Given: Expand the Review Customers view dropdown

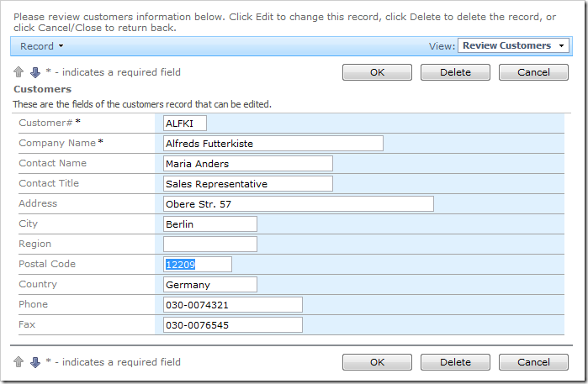Looking at the screenshot, I should pyautogui.click(x=514, y=45).
